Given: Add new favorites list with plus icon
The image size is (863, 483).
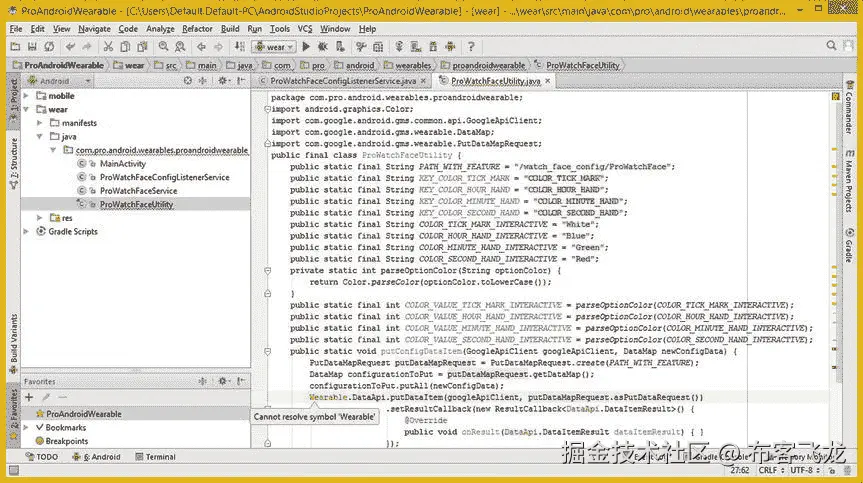Looking at the screenshot, I should 29,397.
